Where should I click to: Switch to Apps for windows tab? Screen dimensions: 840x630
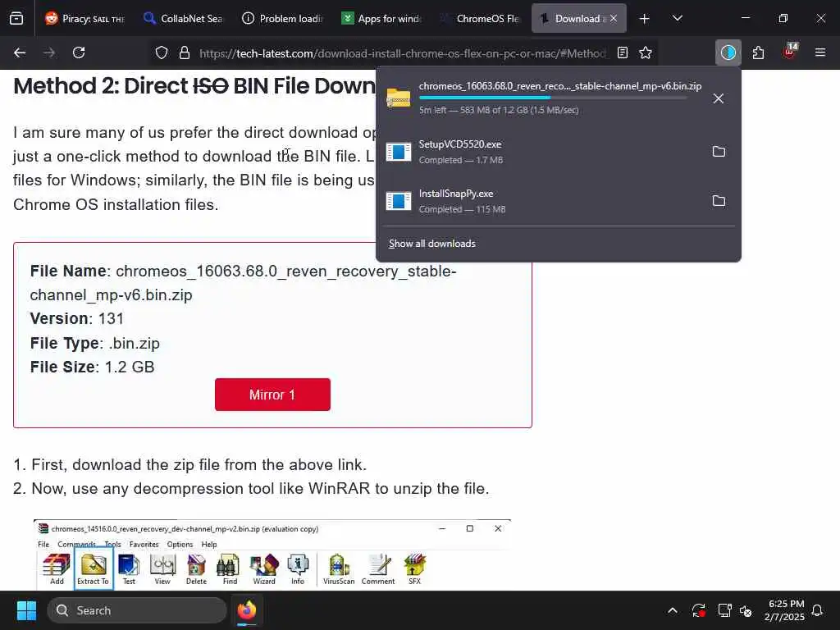pos(381,19)
